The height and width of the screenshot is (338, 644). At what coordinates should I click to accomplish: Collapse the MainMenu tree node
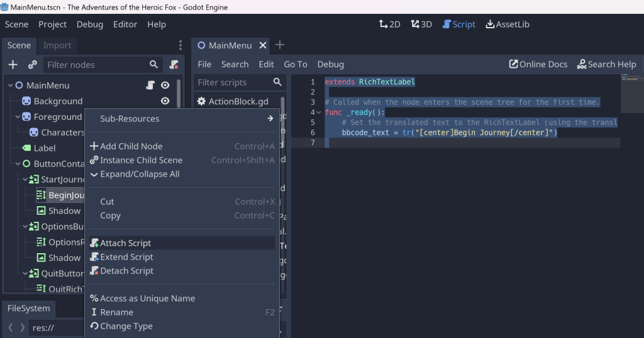pos(10,85)
